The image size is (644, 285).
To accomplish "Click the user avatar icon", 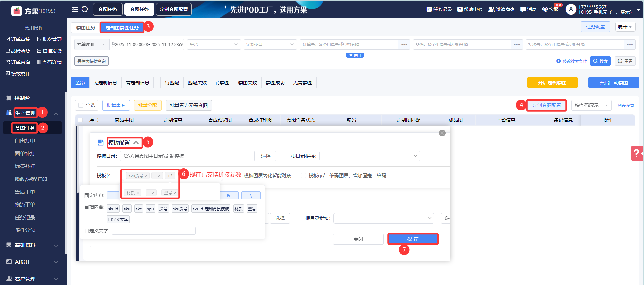I will (571, 9).
